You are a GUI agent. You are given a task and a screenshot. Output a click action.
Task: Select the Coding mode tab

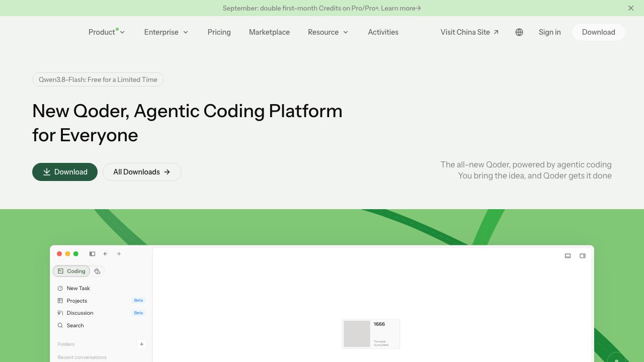(x=71, y=271)
